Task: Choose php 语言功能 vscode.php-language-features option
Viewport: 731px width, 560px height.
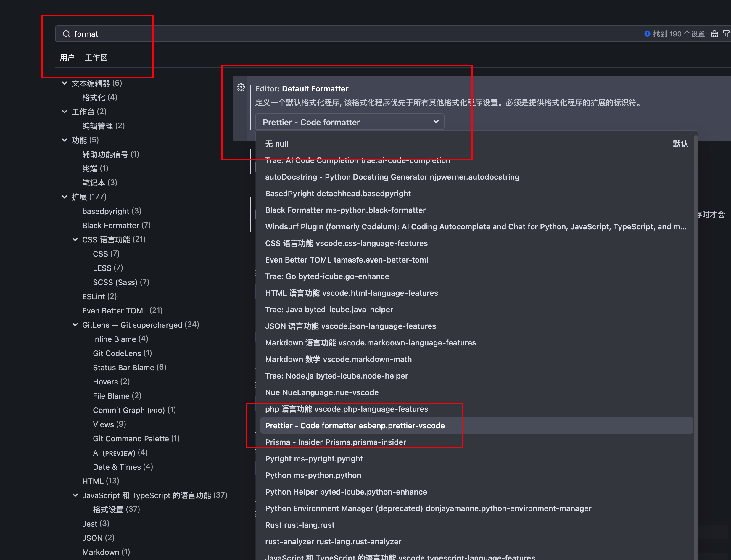Action: (477, 409)
